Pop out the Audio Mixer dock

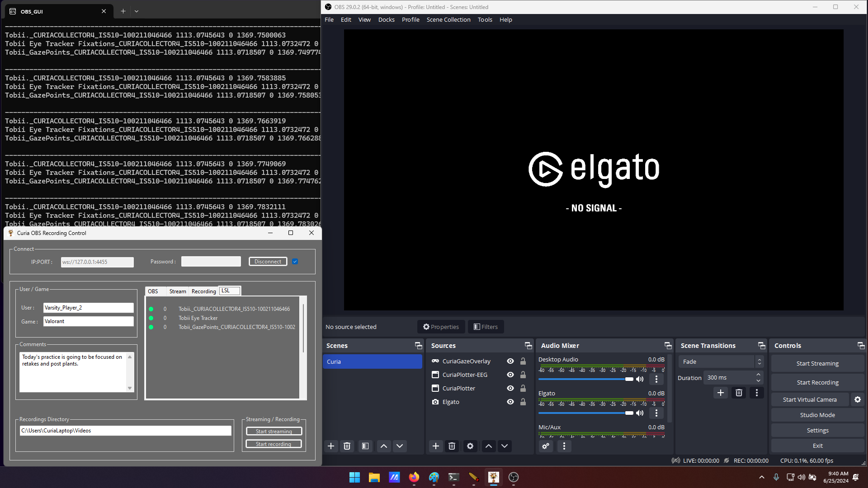[x=668, y=346]
